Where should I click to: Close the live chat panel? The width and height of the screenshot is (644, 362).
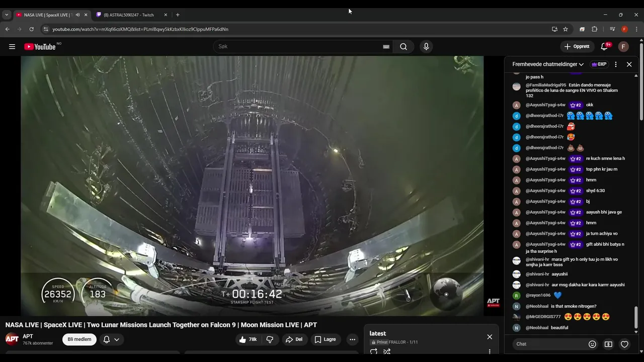coord(629,64)
